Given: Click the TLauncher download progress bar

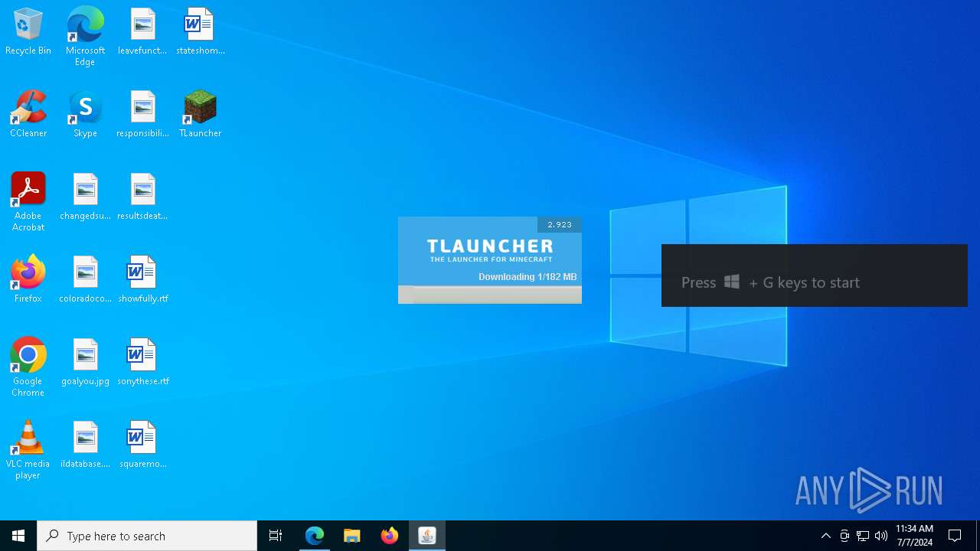Looking at the screenshot, I should point(490,295).
